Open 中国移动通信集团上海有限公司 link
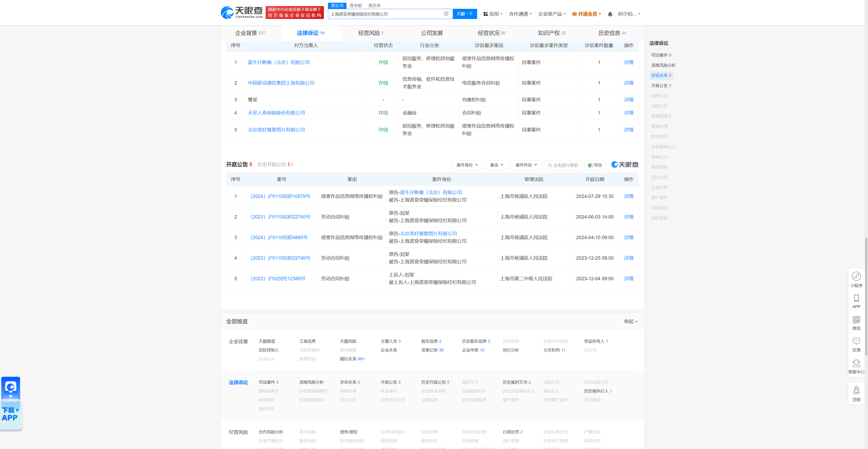 point(281,83)
